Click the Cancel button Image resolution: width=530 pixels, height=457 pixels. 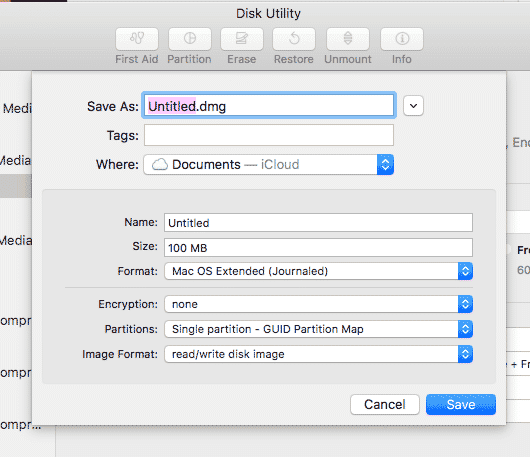385,405
